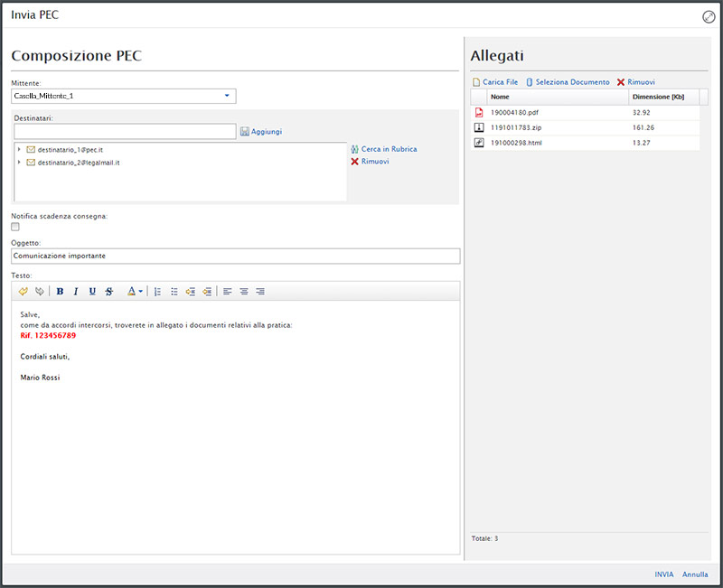The image size is (723, 588).
Task: Click Rimuovi in the Allegati toolbar
Action: click(x=636, y=82)
